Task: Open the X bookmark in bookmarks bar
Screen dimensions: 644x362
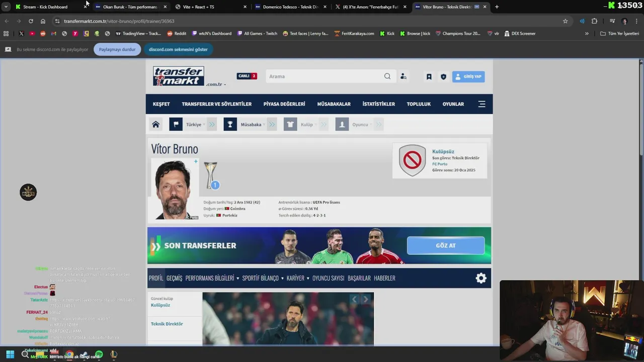Action: click(21, 34)
